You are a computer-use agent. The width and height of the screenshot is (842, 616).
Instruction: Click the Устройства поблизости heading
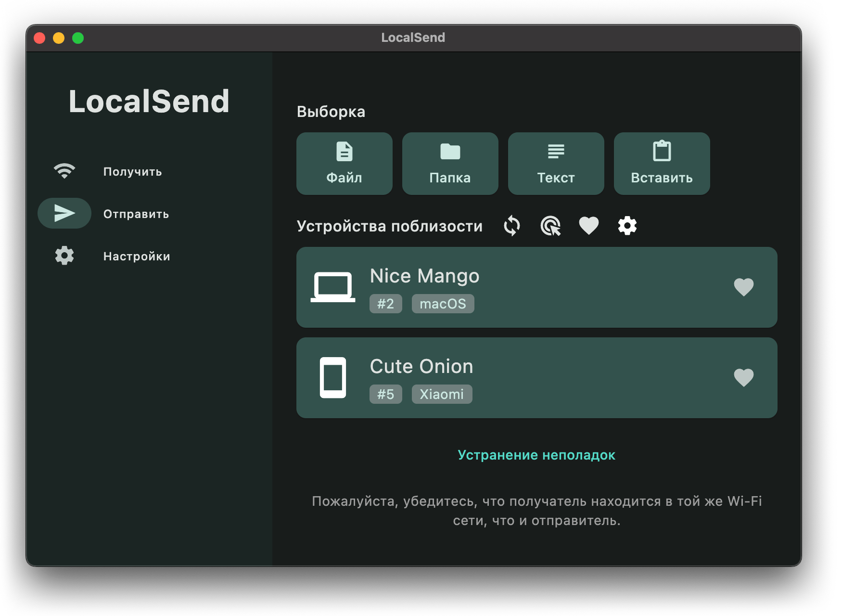pos(390,226)
